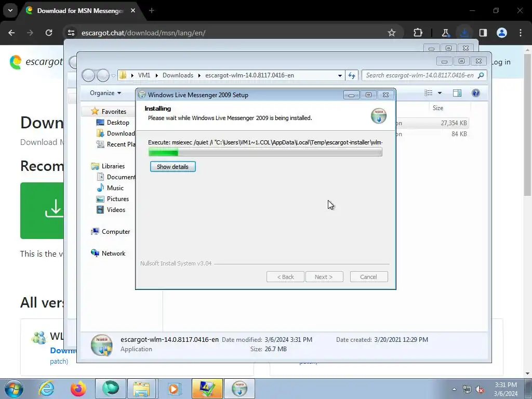
Task: Launch Internet Explorer from taskbar
Action: (46, 389)
